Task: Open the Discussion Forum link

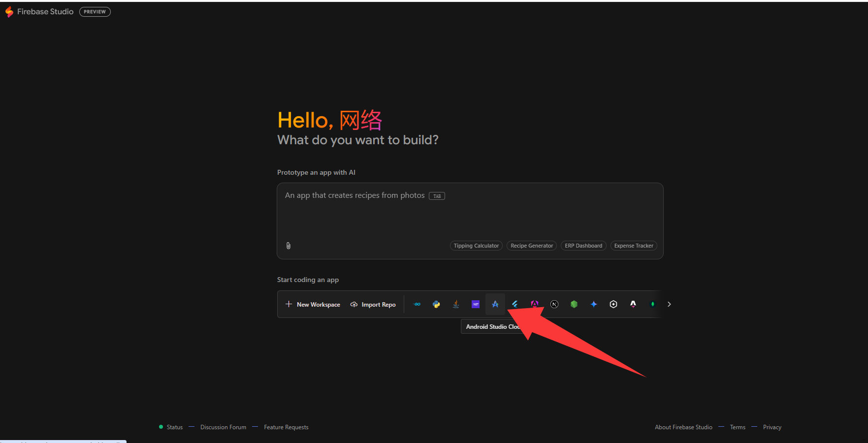Action: coord(223,427)
